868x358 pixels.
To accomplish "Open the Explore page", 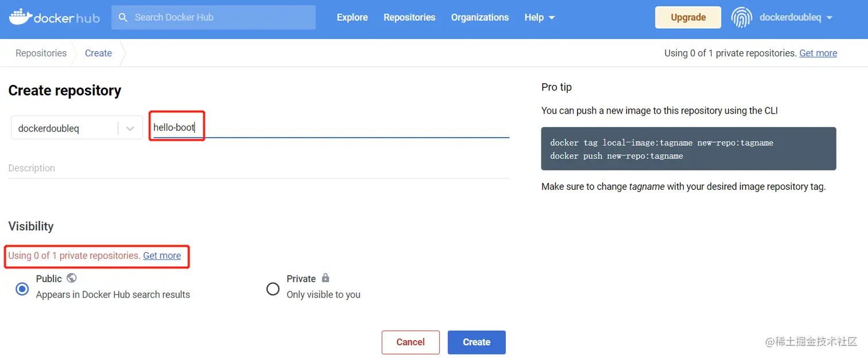I will pyautogui.click(x=352, y=18).
